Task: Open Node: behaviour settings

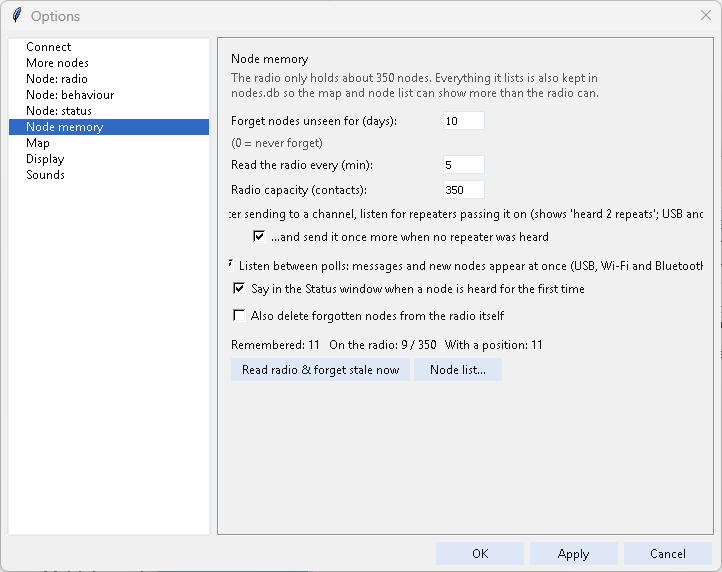Action: pos(109,95)
